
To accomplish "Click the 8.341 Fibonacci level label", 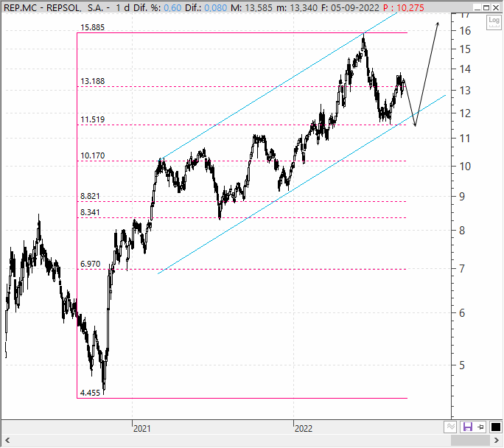I will (90, 212).
